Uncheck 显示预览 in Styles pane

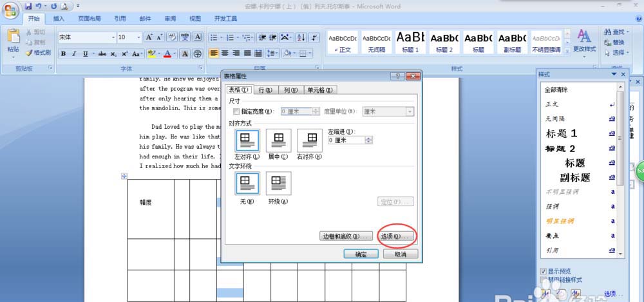coord(544,272)
